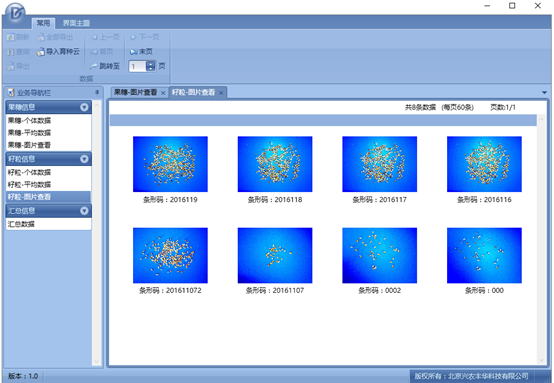Collapse the 汇总信息 group
This screenshot has height=383, width=554.
(84, 211)
